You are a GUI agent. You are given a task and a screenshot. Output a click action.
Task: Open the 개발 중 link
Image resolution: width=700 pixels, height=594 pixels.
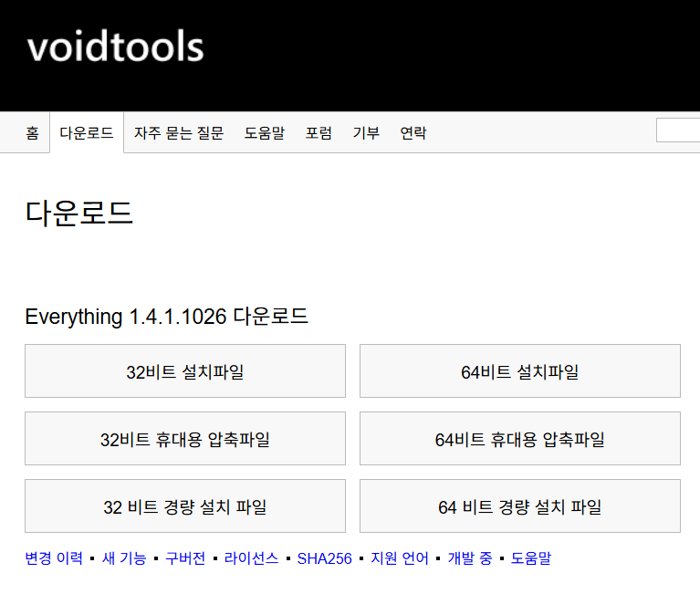click(470, 558)
